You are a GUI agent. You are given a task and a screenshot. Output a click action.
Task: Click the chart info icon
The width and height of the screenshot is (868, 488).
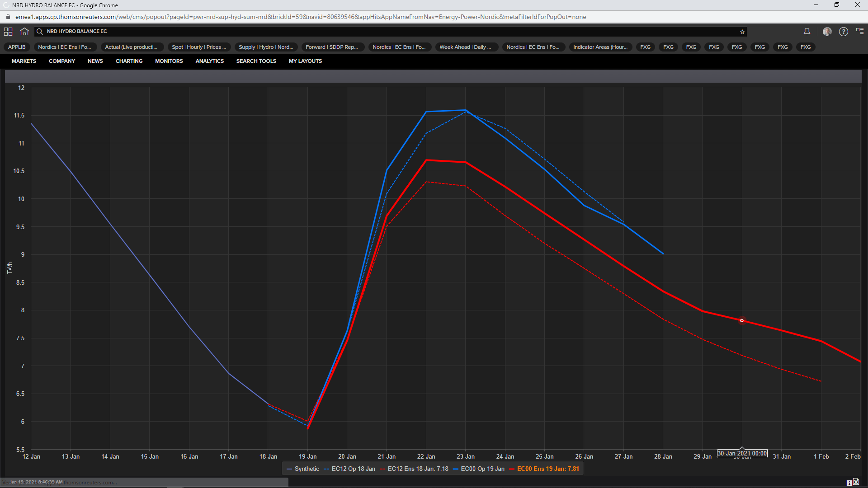click(849, 483)
